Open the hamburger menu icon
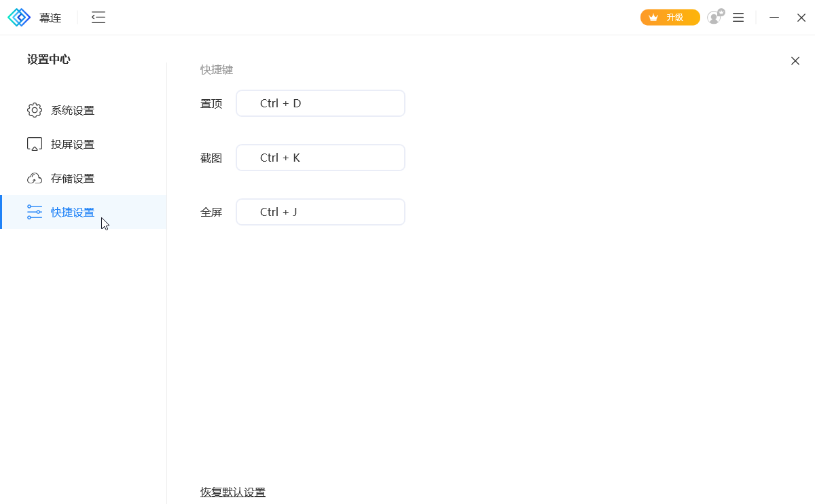Screen dimensions: 815x504 tap(738, 17)
